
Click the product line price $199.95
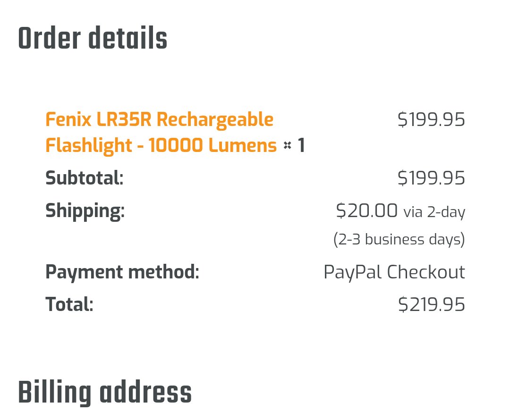(431, 119)
